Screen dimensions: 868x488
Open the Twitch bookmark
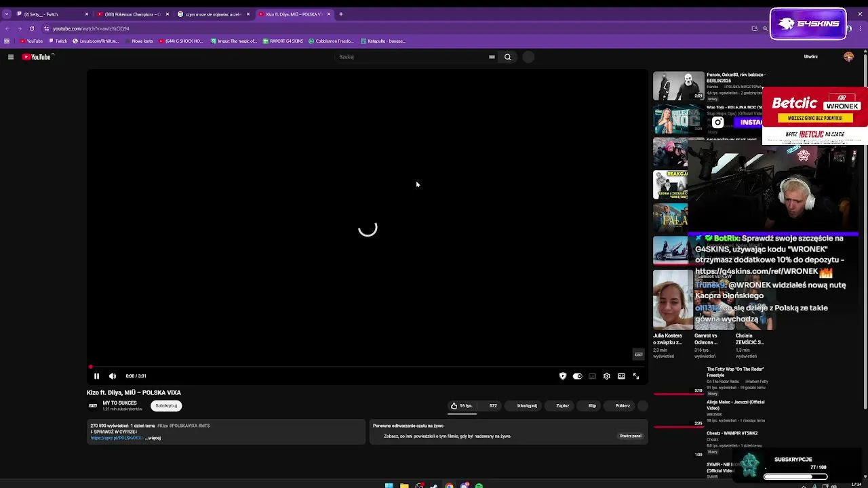click(x=58, y=41)
